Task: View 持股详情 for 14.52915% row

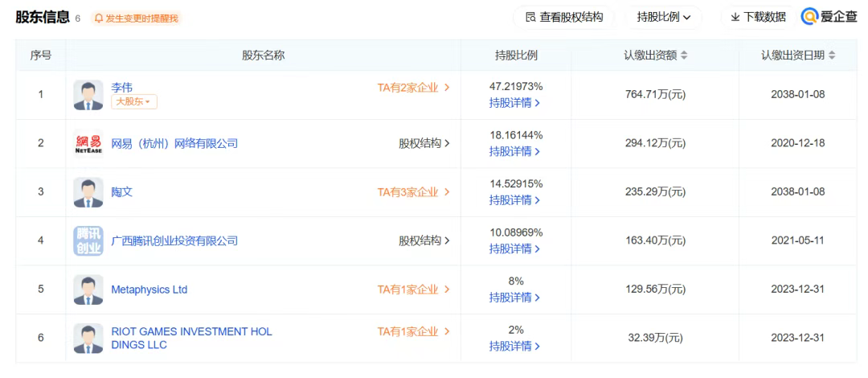Action: click(515, 200)
